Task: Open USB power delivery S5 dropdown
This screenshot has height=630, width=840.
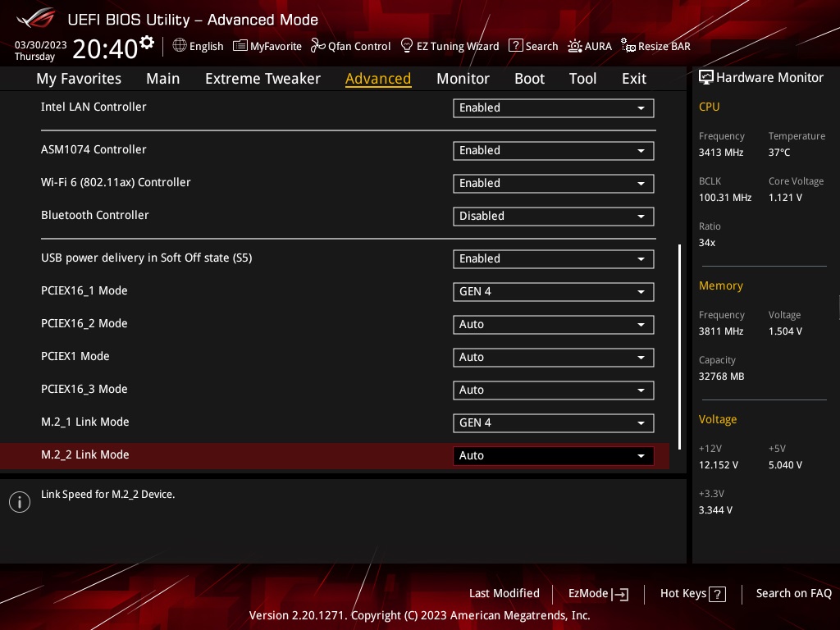Action: pyautogui.click(x=554, y=258)
